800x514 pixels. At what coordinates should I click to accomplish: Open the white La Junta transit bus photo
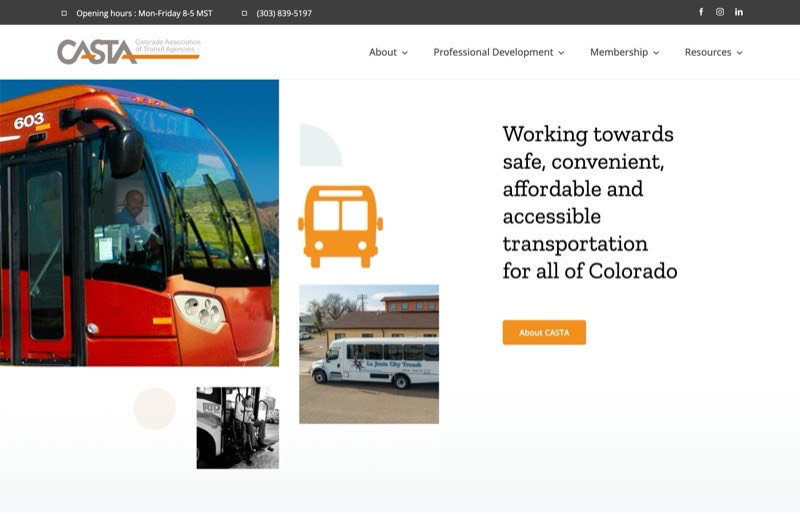(x=369, y=354)
